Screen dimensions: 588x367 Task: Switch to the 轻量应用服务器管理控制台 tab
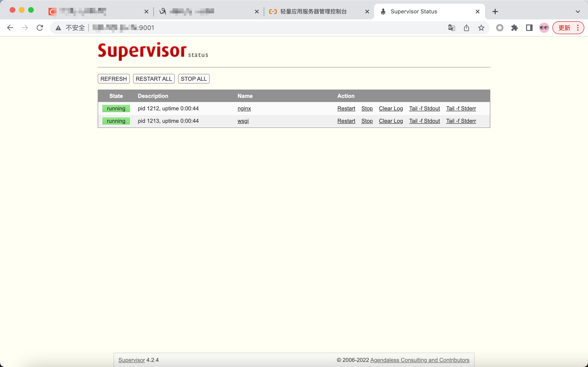pyautogui.click(x=313, y=11)
